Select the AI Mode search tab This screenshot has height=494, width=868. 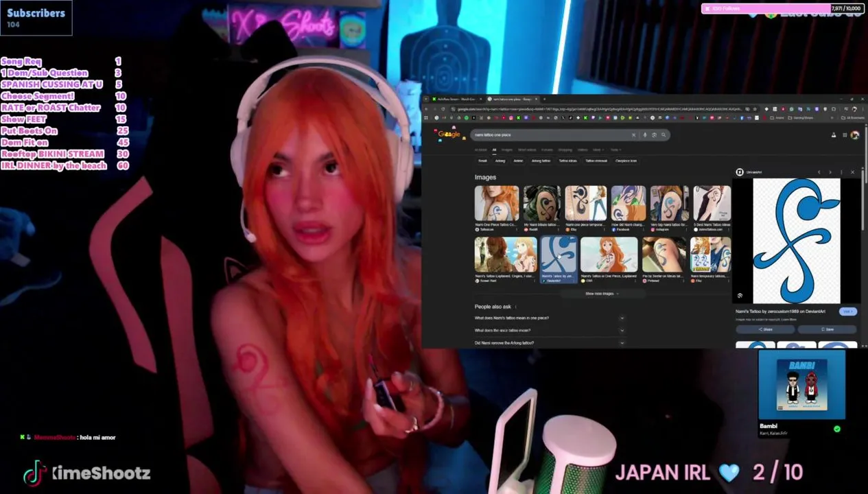(481, 150)
